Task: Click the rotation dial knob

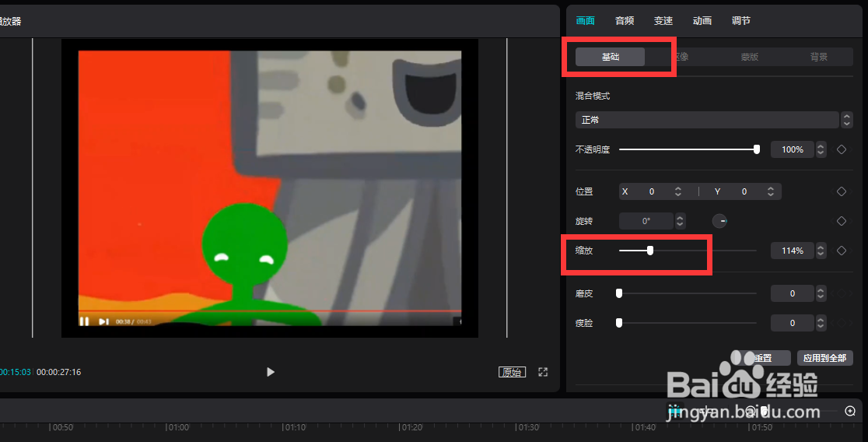Action: [719, 221]
